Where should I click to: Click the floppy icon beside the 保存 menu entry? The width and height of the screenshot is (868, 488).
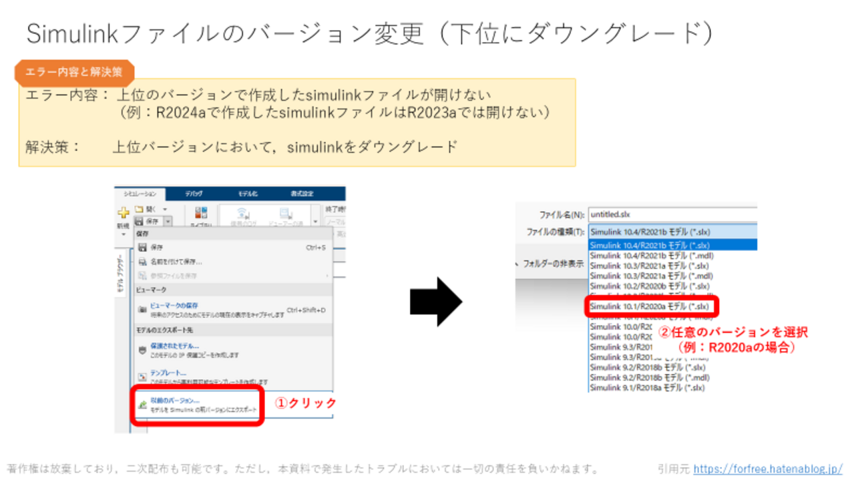142,248
